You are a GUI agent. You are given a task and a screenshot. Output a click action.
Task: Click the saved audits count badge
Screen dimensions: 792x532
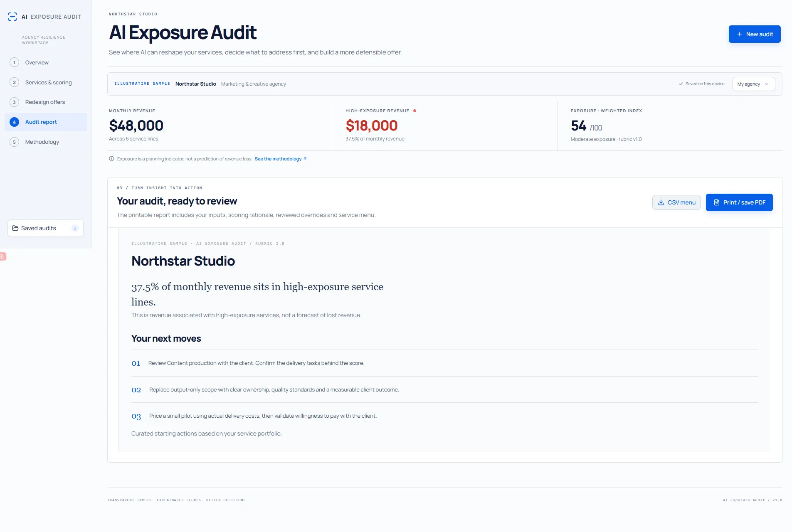[75, 228]
